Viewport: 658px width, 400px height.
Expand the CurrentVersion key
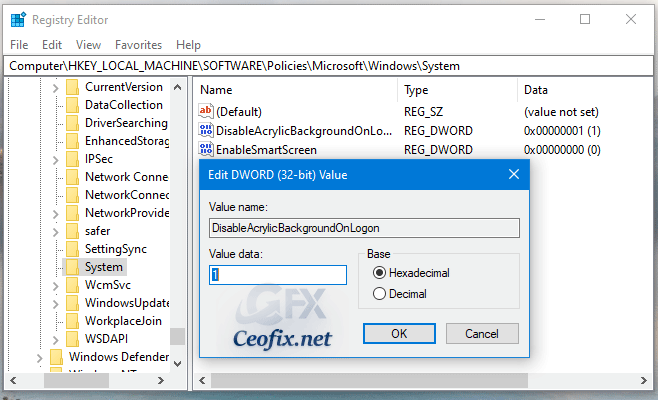(x=55, y=88)
